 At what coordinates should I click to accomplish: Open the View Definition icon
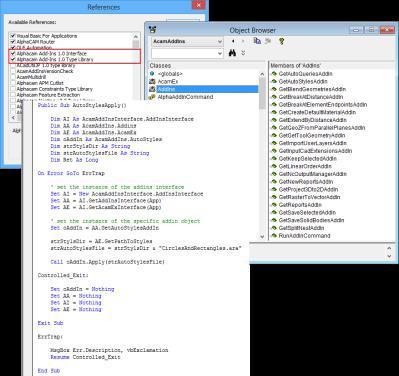tap(268, 41)
